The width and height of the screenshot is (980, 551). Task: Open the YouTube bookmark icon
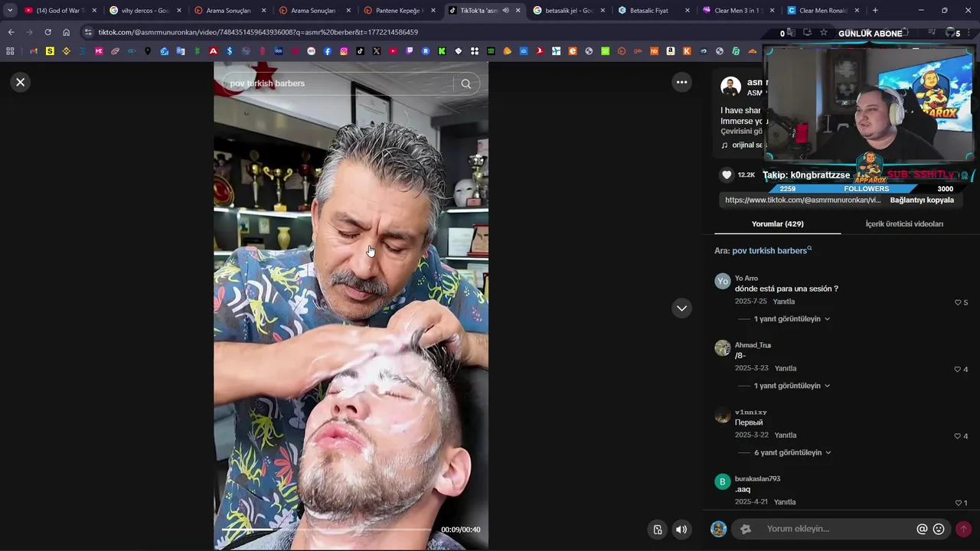393,51
